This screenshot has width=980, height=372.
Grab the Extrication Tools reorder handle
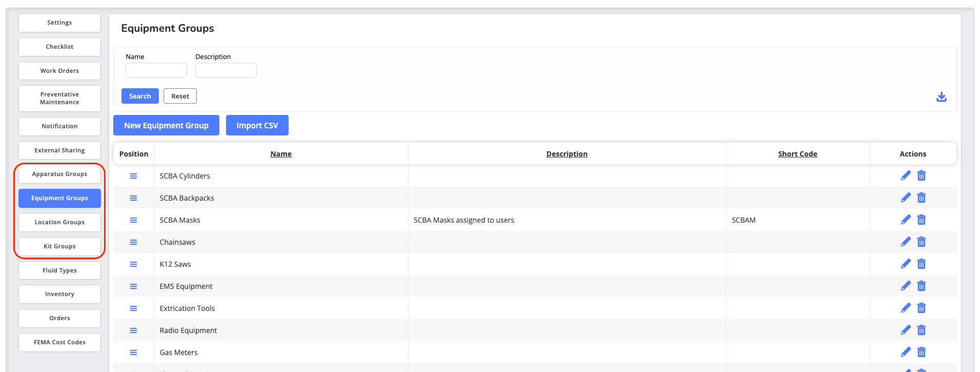(x=133, y=308)
